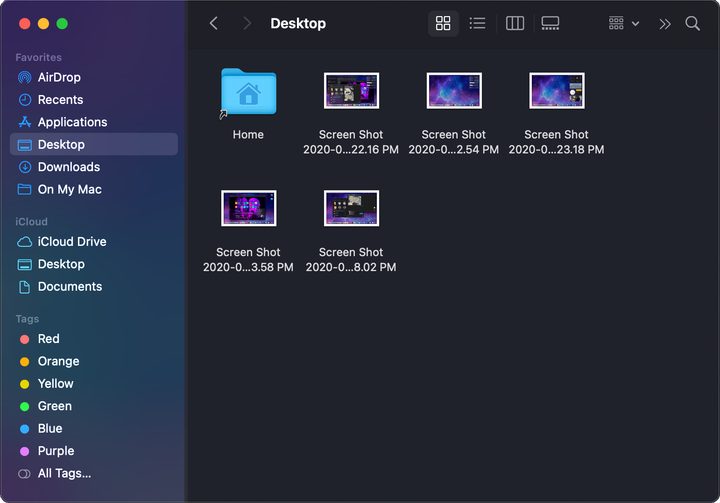Select Desktop under Favorites

pyautogui.click(x=94, y=144)
